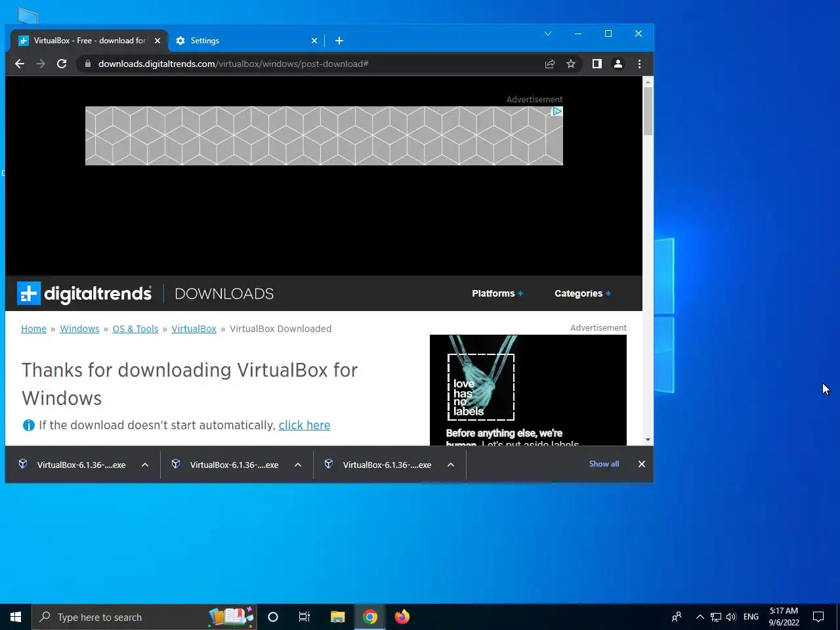The image size is (840, 630).
Task: Expand options for the second downloaded exe
Action: pyautogui.click(x=298, y=465)
